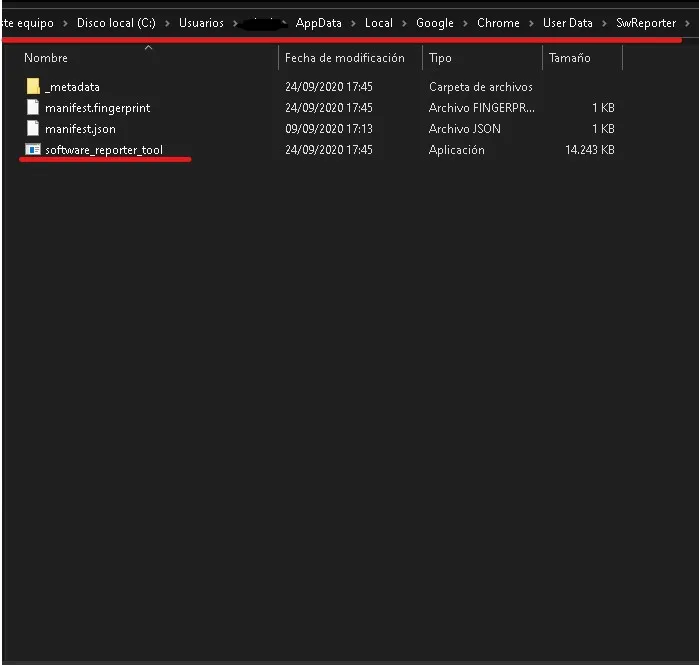The height and width of the screenshot is (665, 699).
Task: Click the software_reporter_tool application icon
Action: tap(33, 150)
